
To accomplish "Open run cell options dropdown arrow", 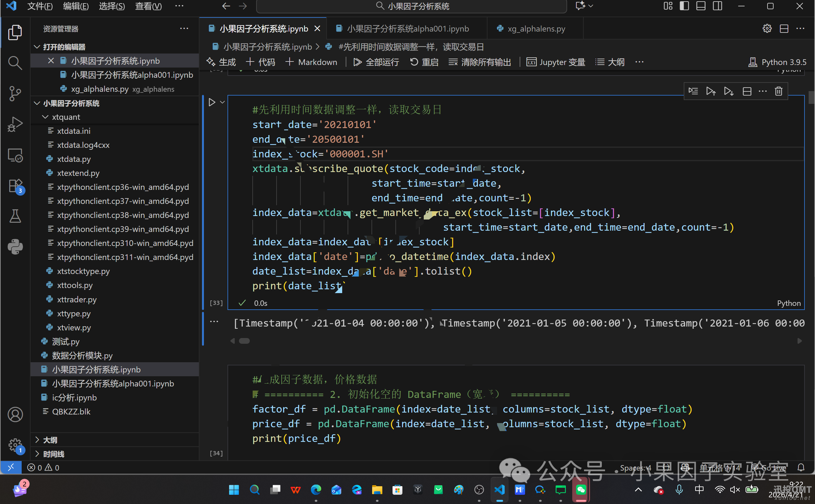I will tap(222, 102).
